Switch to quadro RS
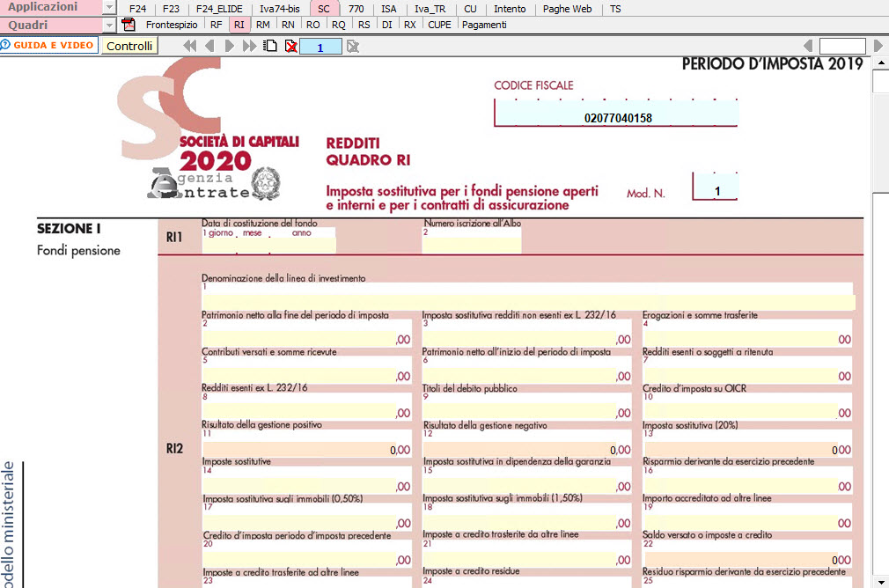Viewport: 889px width, 588px height. pos(364,25)
